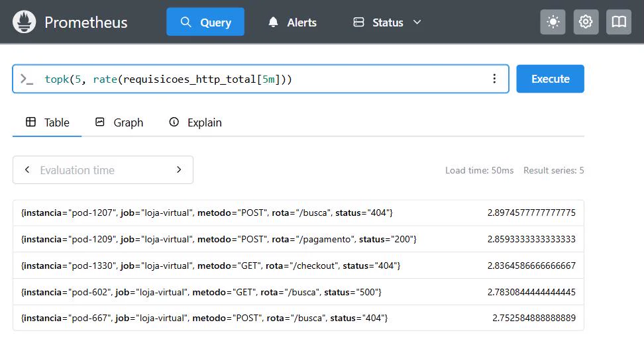Step evaluation time forward with right chevron
Image resolution: width=644 pixels, height=339 pixels.
point(179,170)
